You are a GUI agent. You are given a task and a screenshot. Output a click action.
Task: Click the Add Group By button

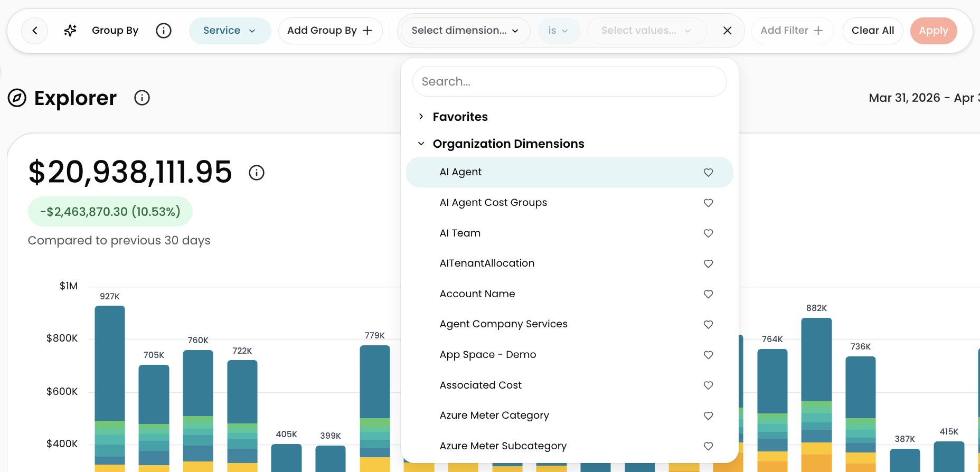330,31
